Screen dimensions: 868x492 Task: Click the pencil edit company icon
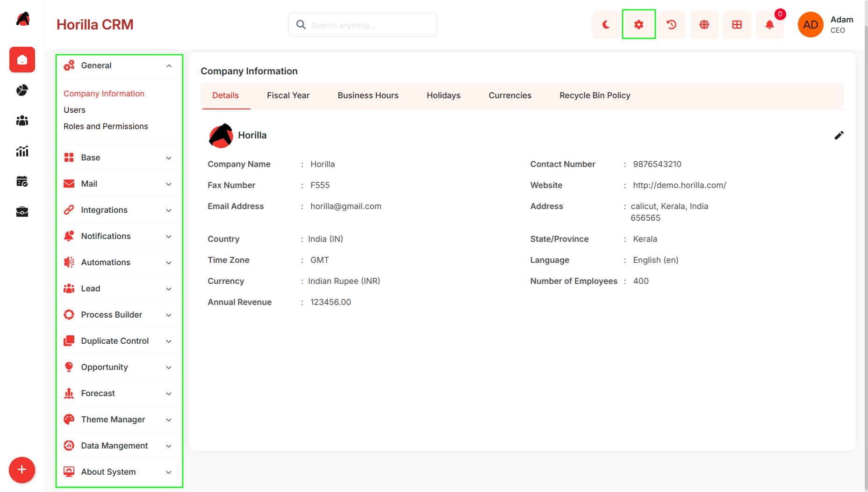[x=839, y=135]
